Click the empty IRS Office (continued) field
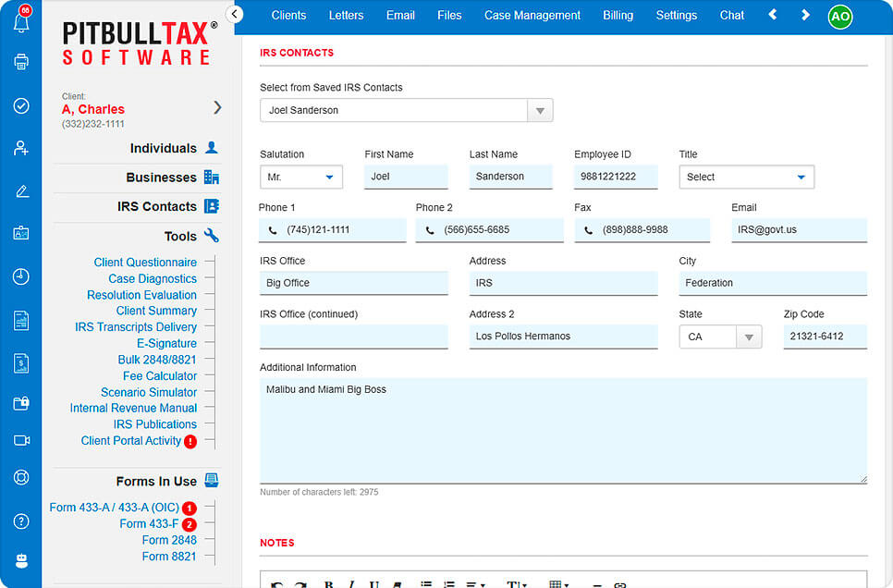This screenshot has height=588, width=893. [354, 337]
